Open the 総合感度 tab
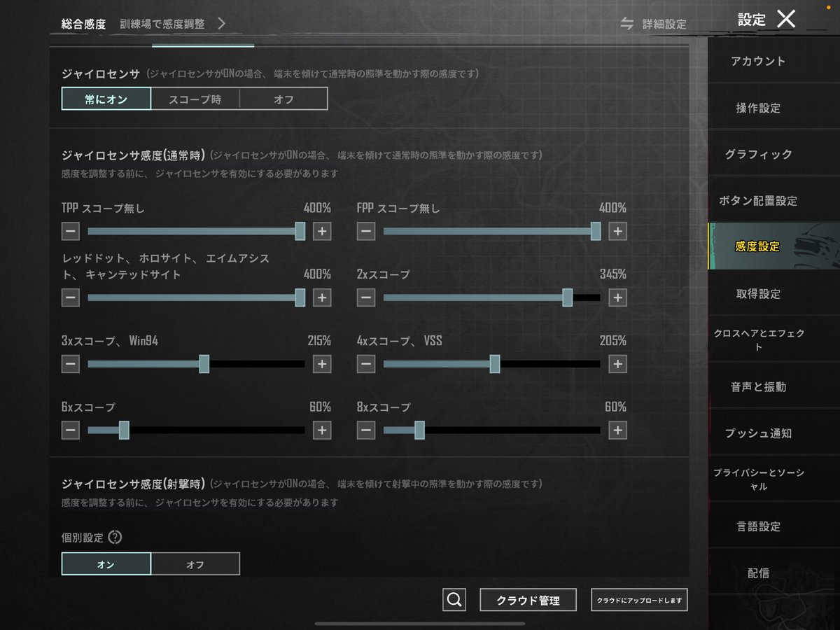The image size is (840, 630). pyautogui.click(x=83, y=24)
